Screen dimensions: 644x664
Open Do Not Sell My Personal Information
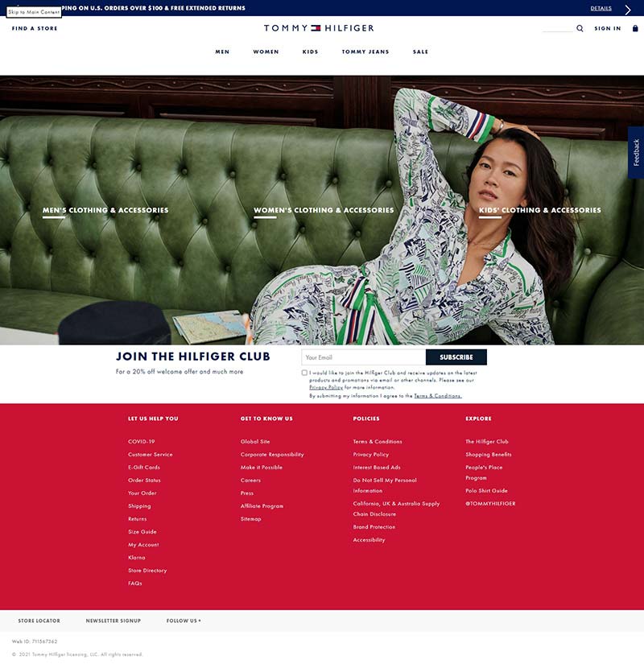click(385, 485)
